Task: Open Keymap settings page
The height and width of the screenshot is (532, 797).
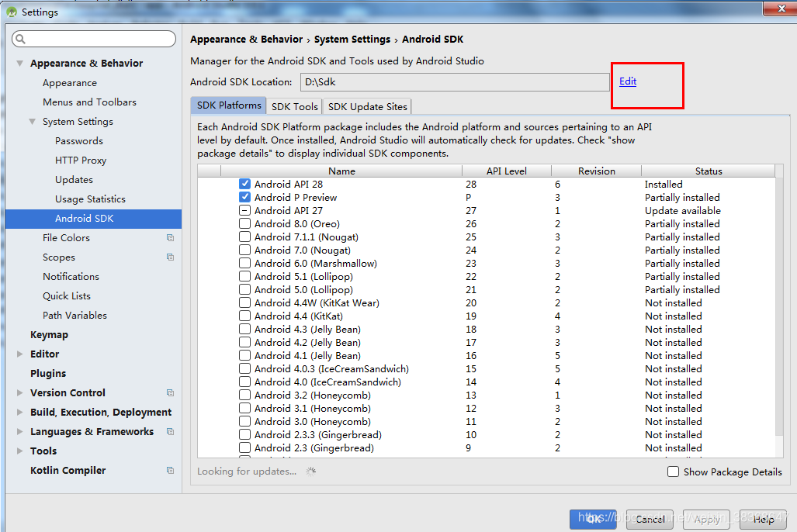Action: [50, 334]
